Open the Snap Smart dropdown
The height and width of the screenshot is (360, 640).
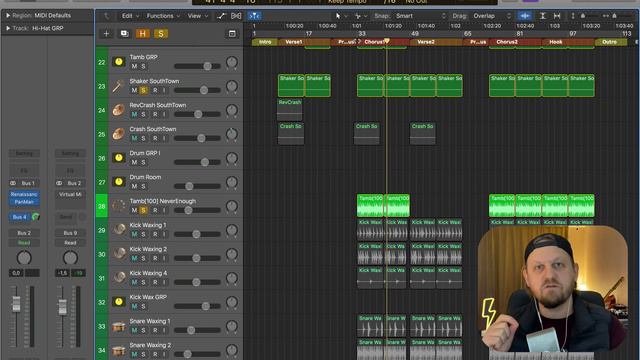pyautogui.click(x=421, y=16)
